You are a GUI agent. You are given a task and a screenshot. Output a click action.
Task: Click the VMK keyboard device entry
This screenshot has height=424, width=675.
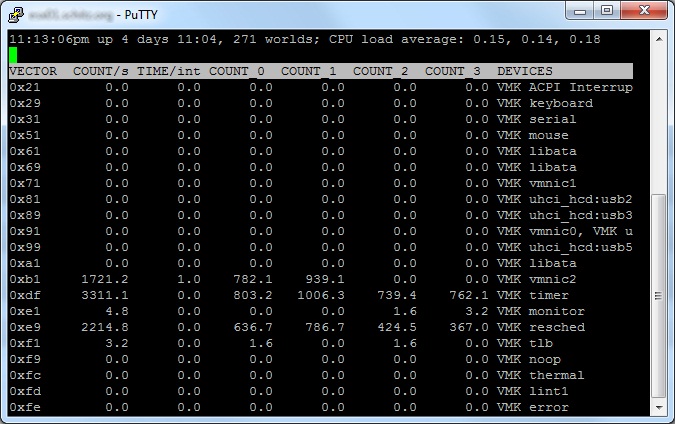coord(545,103)
